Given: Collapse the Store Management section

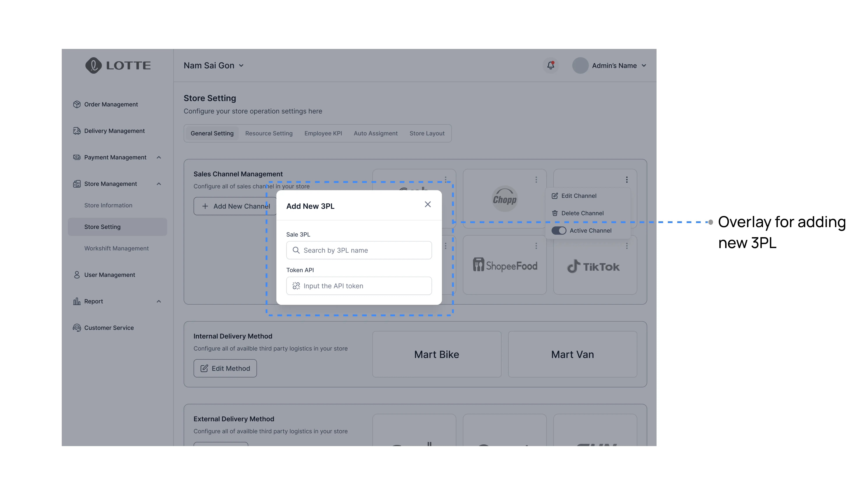Looking at the screenshot, I should pyautogui.click(x=158, y=184).
